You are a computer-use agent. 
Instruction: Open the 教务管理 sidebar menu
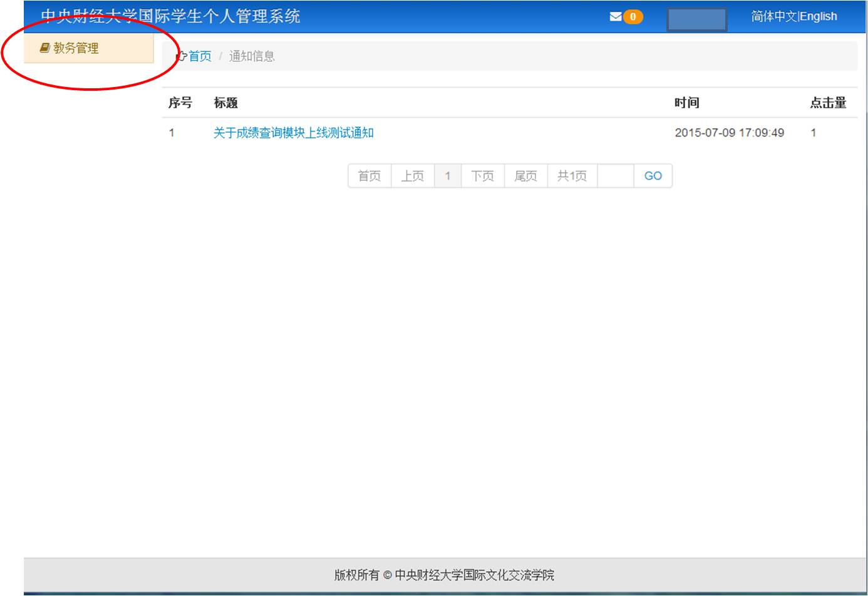[76, 48]
